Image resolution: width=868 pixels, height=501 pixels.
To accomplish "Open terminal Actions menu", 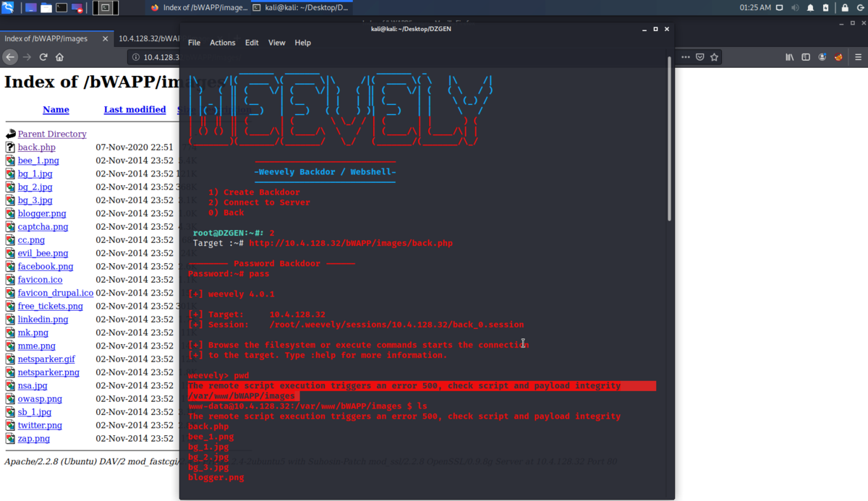I will click(222, 43).
